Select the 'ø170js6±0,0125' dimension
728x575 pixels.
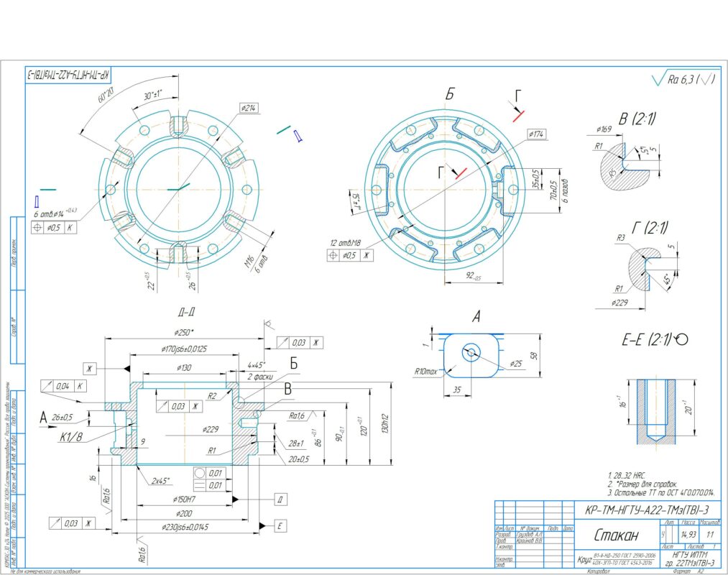point(184,349)
